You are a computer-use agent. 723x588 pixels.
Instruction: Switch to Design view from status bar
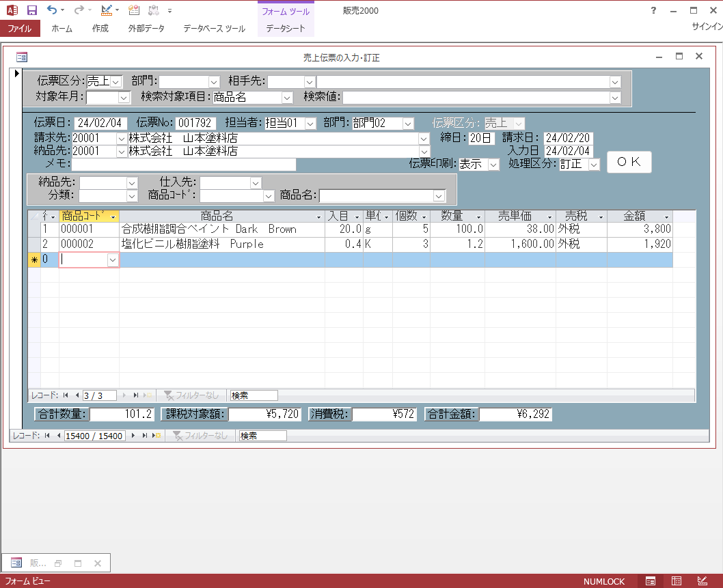click(702, 581)
